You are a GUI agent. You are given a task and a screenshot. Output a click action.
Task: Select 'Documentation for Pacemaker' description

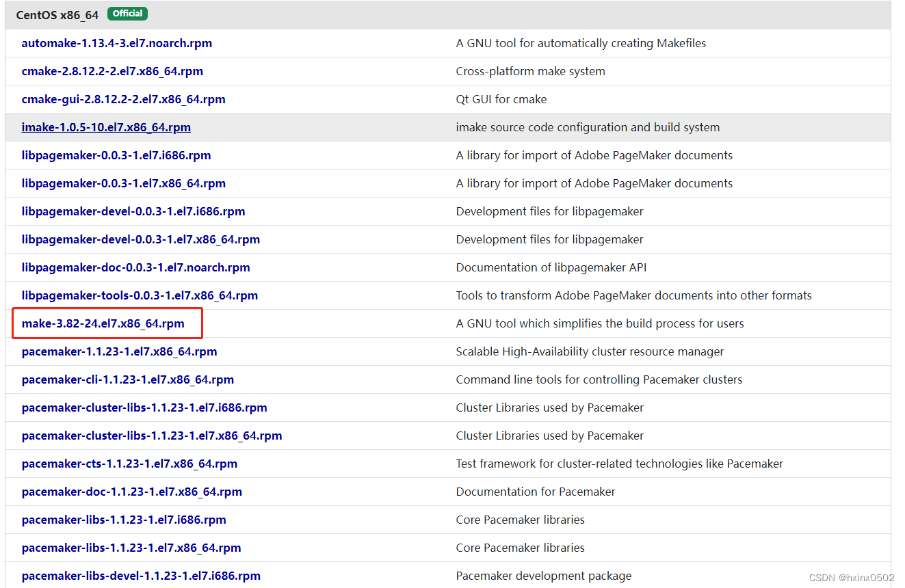pos(536,492)
